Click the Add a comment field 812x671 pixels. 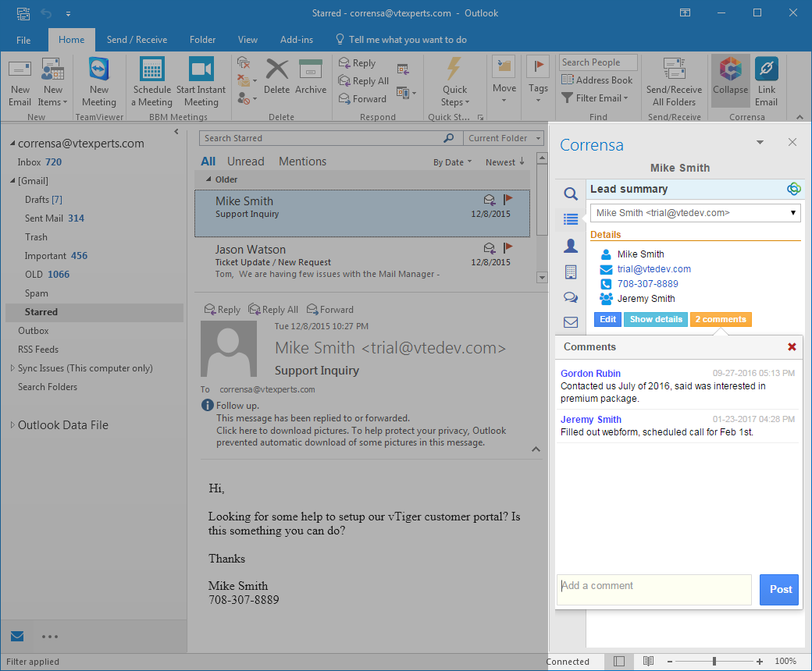click(654, 589)
